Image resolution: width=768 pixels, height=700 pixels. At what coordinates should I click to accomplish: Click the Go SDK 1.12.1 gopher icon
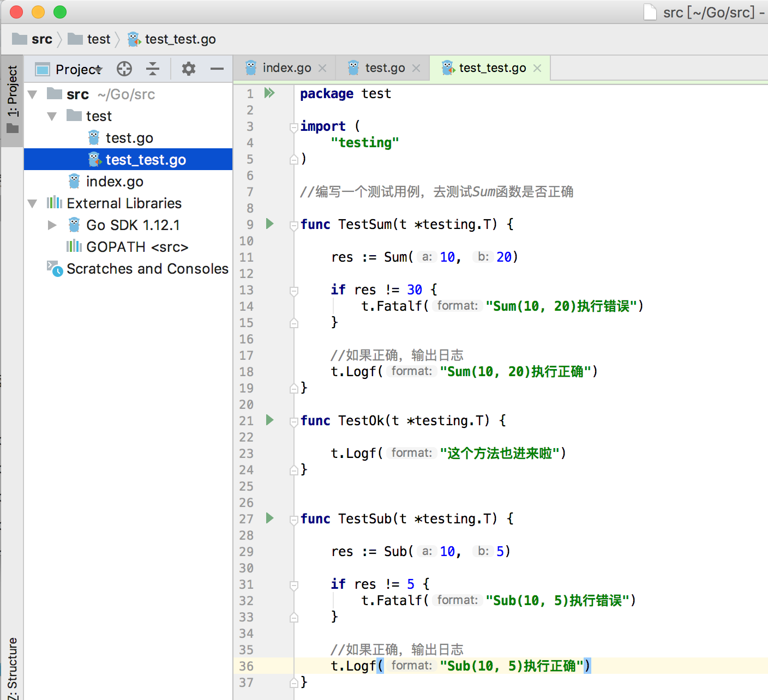74,225
